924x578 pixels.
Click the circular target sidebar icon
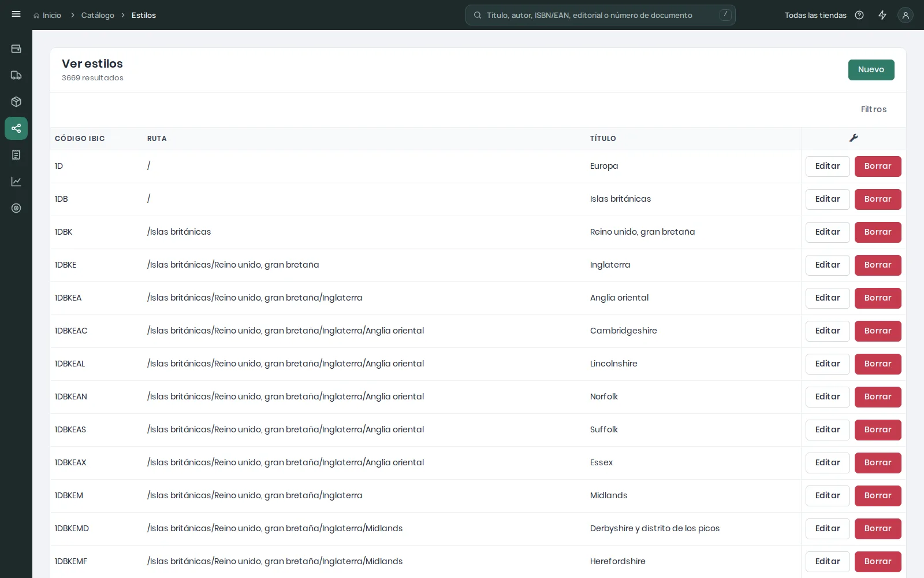[16, 208]
